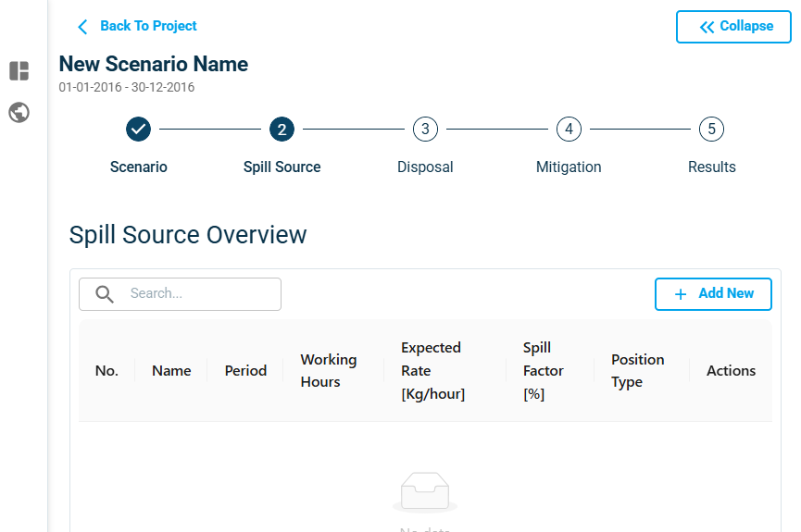Follow the Back To Project link
The height and width of the screenshot is (532, 801).
pyautogui.click(x=148, y=26)
